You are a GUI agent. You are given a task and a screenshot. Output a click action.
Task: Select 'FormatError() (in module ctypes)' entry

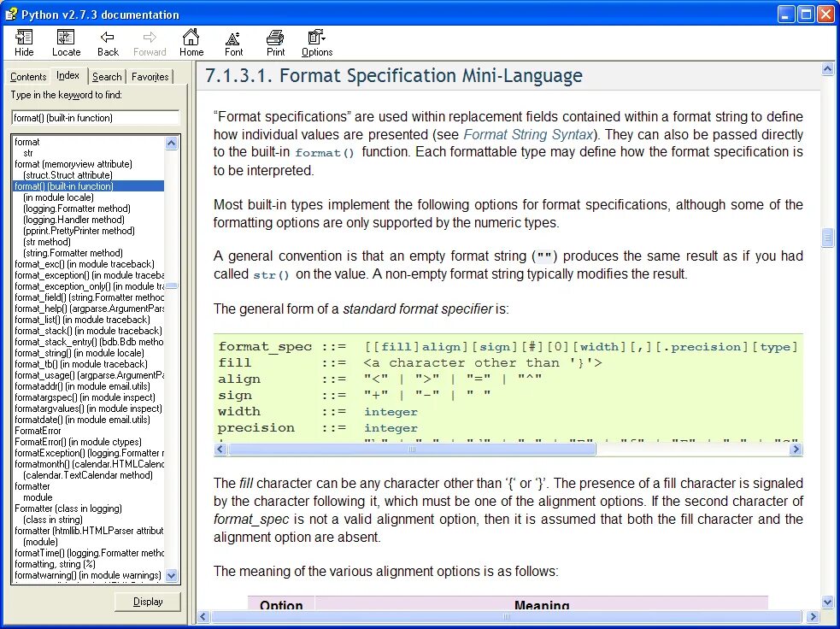tap(78, 442)
